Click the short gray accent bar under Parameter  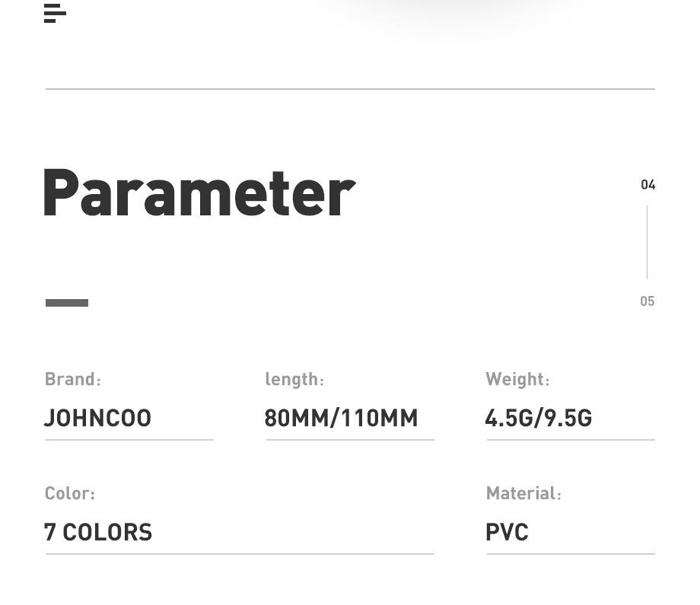tap(67, 303)
